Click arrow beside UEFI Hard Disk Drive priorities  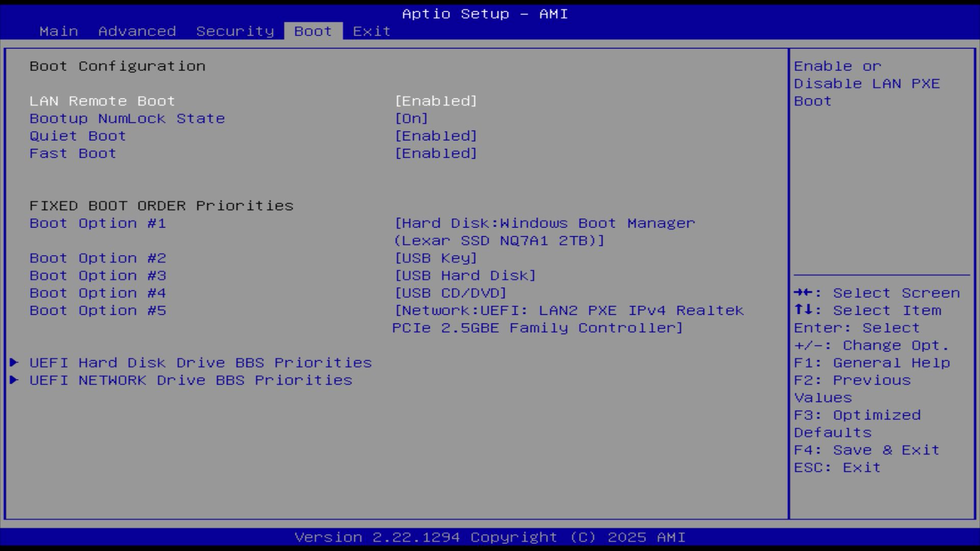point(14,362)
